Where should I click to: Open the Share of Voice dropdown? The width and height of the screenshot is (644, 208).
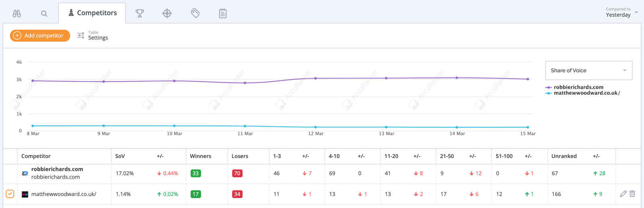tap(588, 71)
